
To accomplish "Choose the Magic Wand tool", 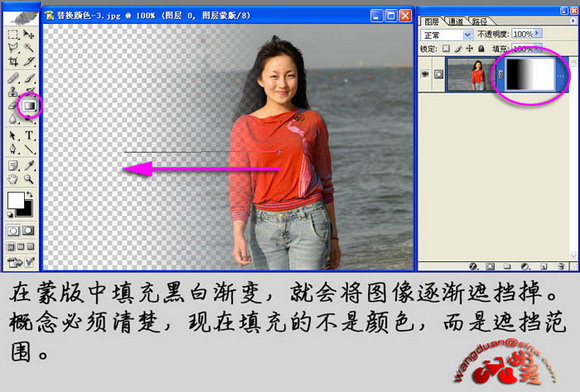I will [29, 47].
